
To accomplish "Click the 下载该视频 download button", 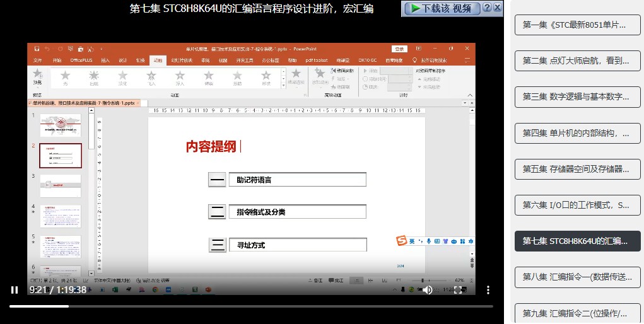I will pos(442,8).
